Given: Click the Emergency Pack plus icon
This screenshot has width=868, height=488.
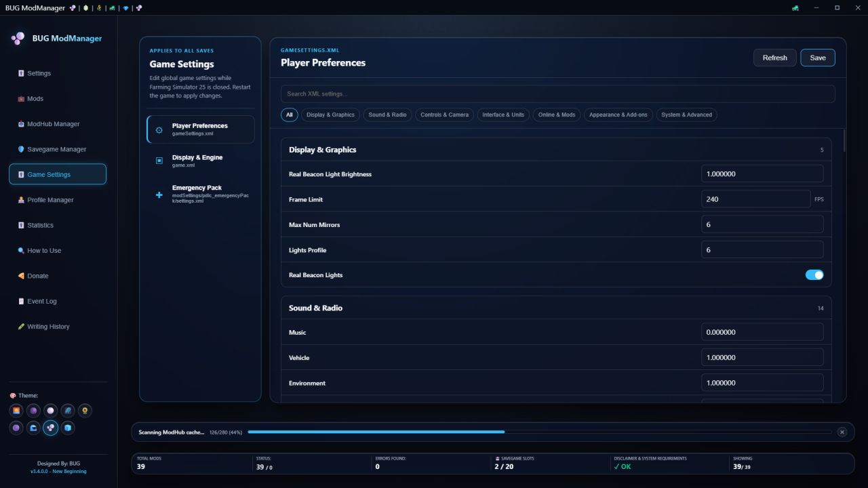Looking at the screenshot, I should (159, 195).
